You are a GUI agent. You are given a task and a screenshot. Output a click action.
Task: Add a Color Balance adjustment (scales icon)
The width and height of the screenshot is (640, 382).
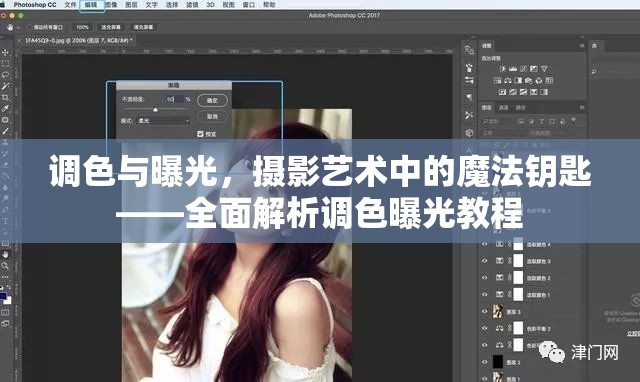(x=508, y=80)
